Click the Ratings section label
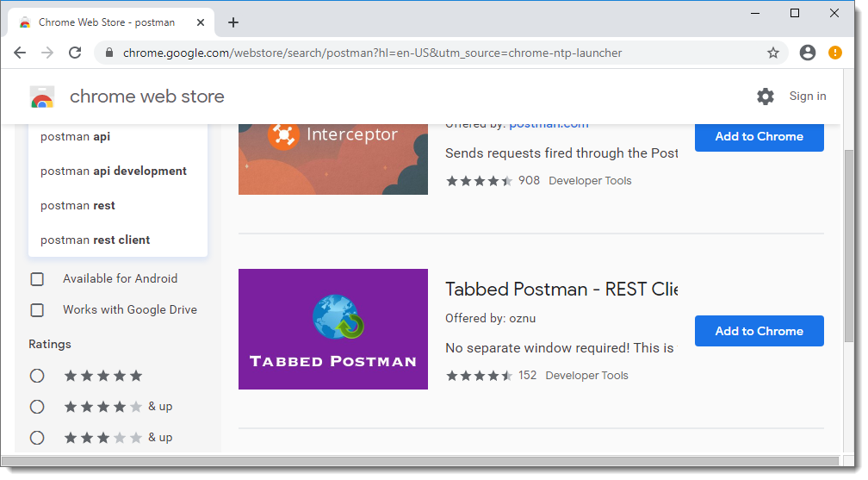 [50, 344]
